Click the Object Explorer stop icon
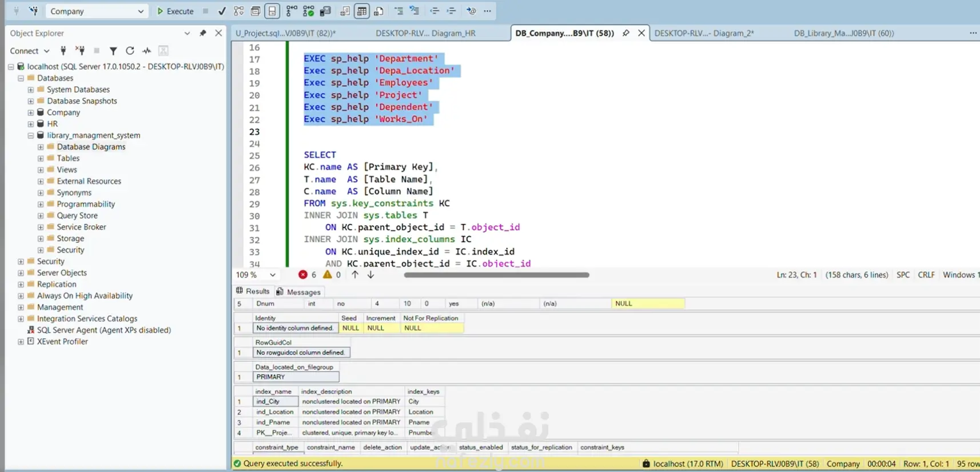980x472 pixels. pyautogui.click(x=97, y=51)
